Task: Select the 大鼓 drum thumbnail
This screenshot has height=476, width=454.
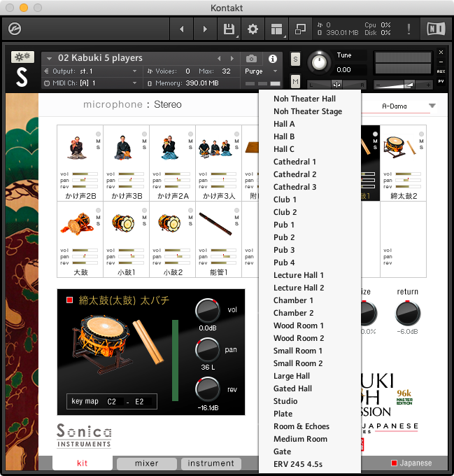Action: [x=77, y=224]
